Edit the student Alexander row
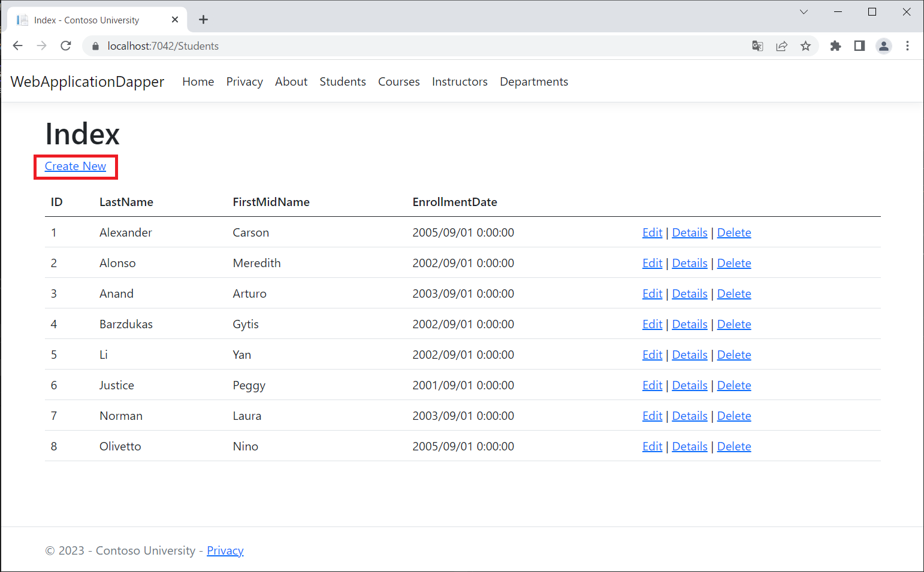The image size is (924, 572). (x=652, y=233)
